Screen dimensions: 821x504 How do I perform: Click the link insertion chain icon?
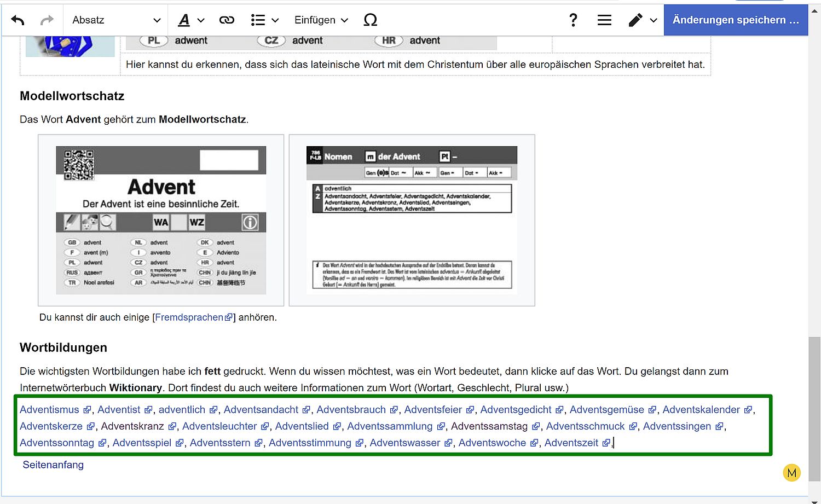pyautogui.click(x=227, y=20)
